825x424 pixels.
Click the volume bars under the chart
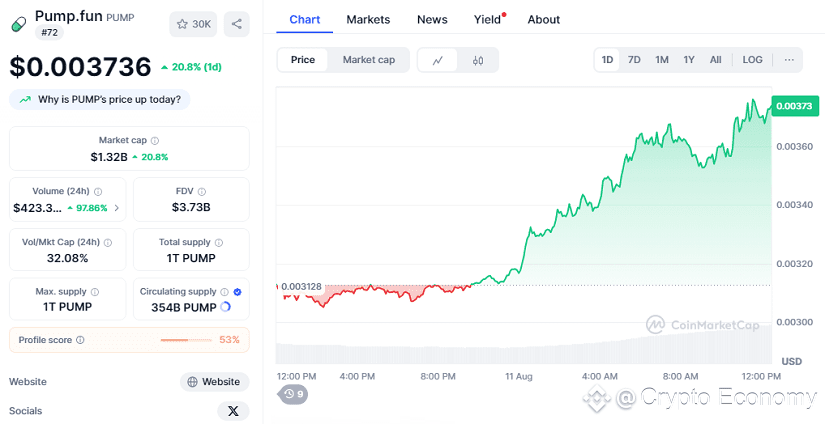pos(524,347)
